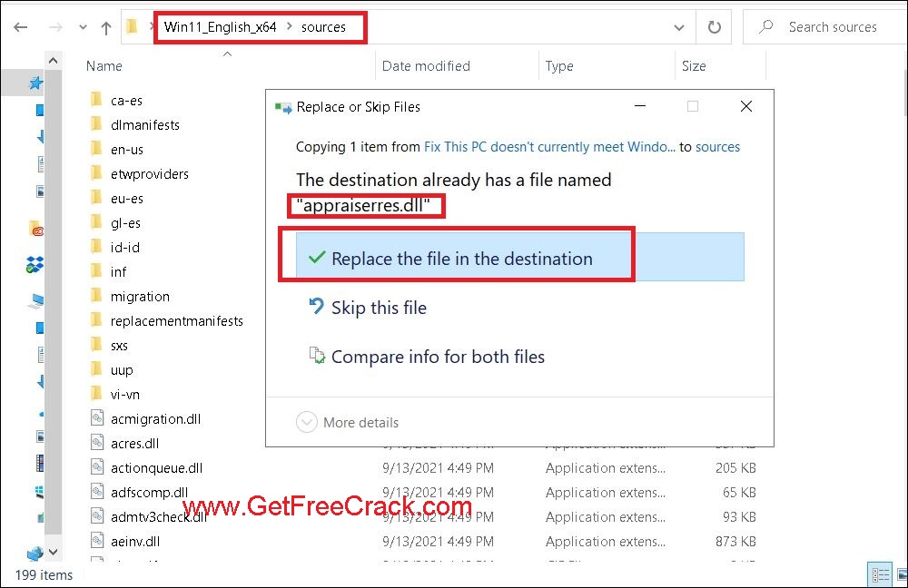Refresh the sources folder view
This screenshot has width=908, height=588.
click(714, 27)
